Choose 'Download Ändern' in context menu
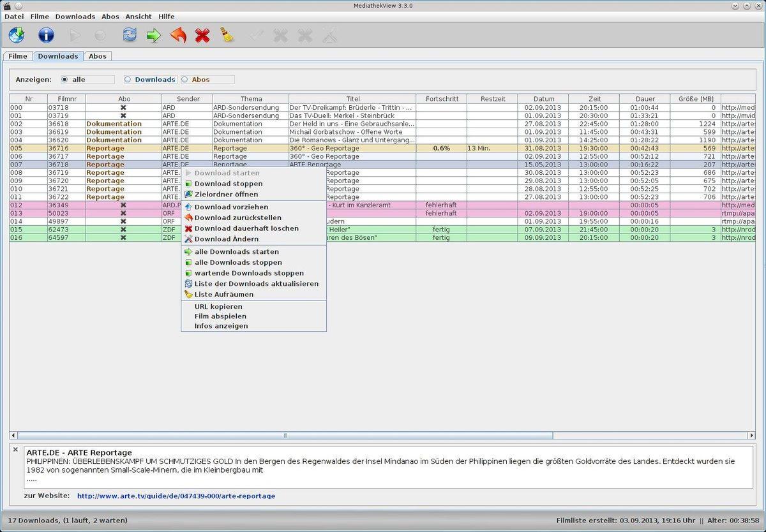The image size is (766, 532). [253, 239]
